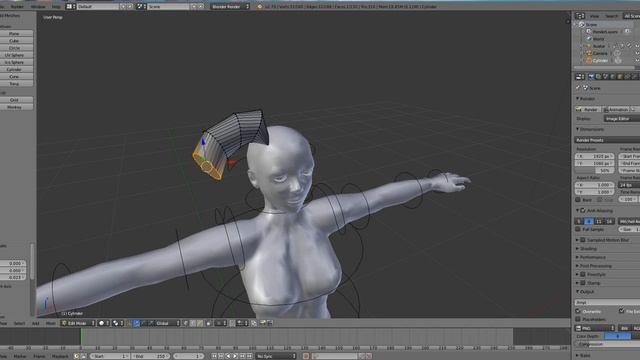
Task: Click the OpenGL render animation icon
Action: 270,323
